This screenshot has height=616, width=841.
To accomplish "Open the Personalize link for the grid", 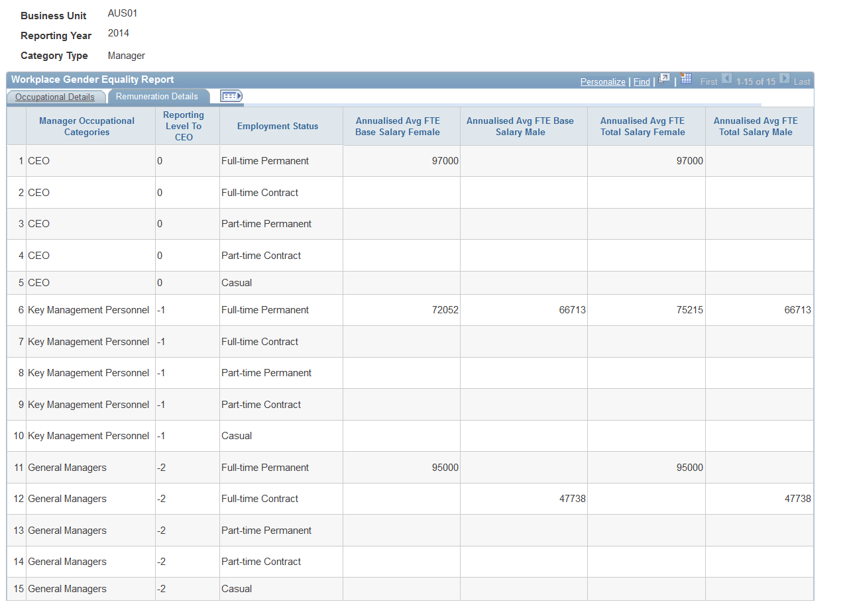I will (x=602, y=81).
